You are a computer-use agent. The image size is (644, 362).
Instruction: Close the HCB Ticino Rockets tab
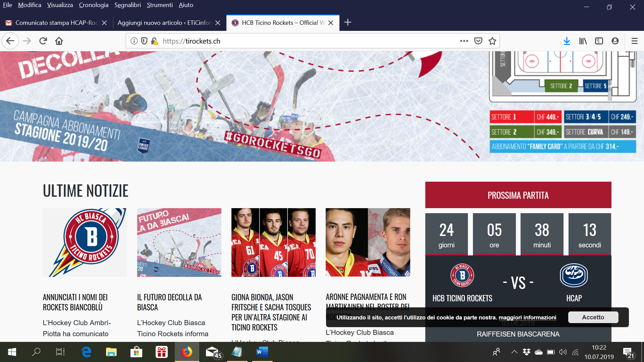[331, 23]
